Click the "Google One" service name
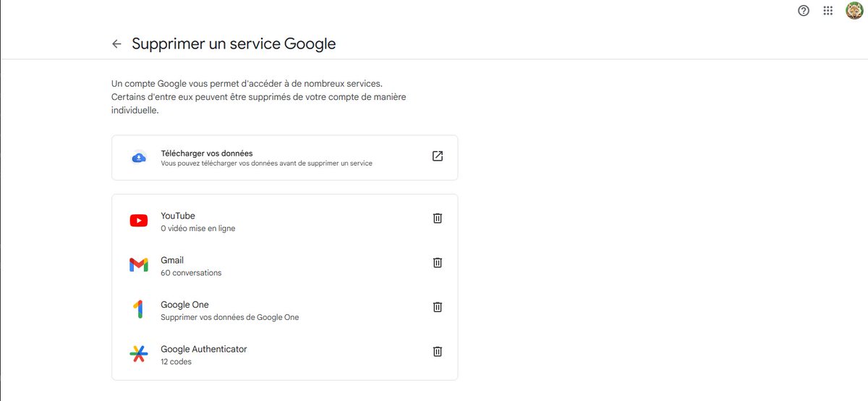Screen dimensions: 868x401 pyautogui.click(x=184, y=305)
